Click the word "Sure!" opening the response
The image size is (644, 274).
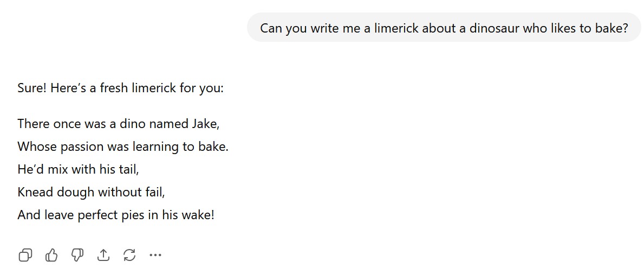click(32, 88)
